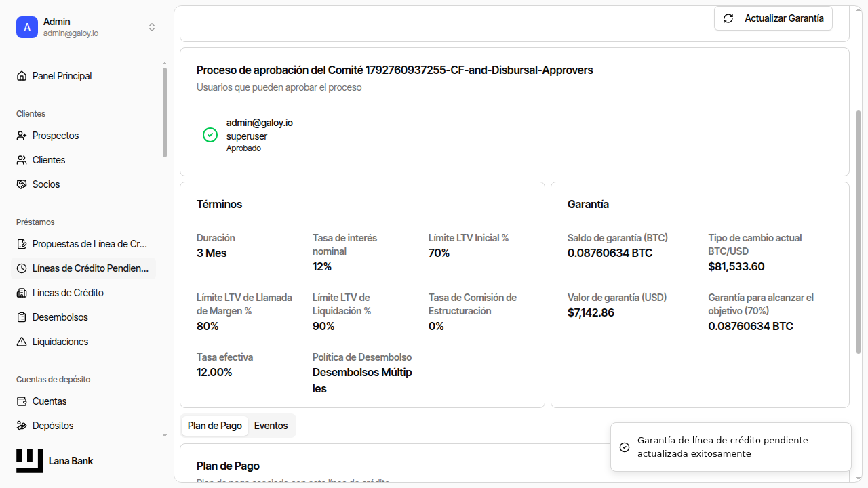Open Socios in sidebar
868x488 pixels.
point(84,184)
